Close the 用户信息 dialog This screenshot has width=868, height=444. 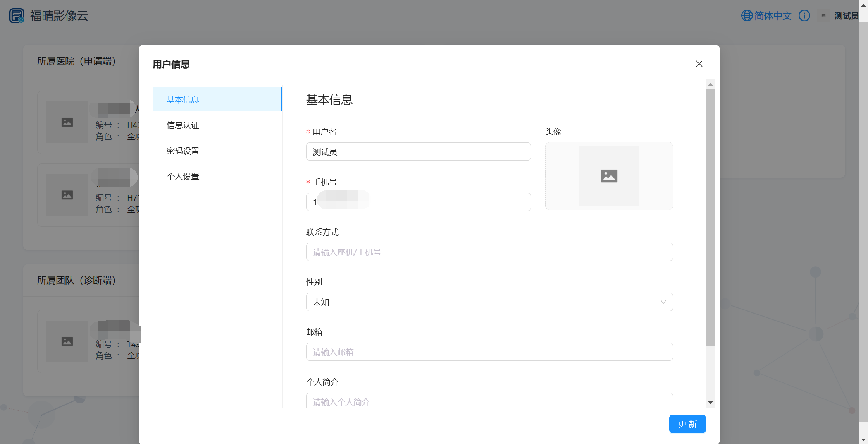pyautogui.click(x=699, y=64)
